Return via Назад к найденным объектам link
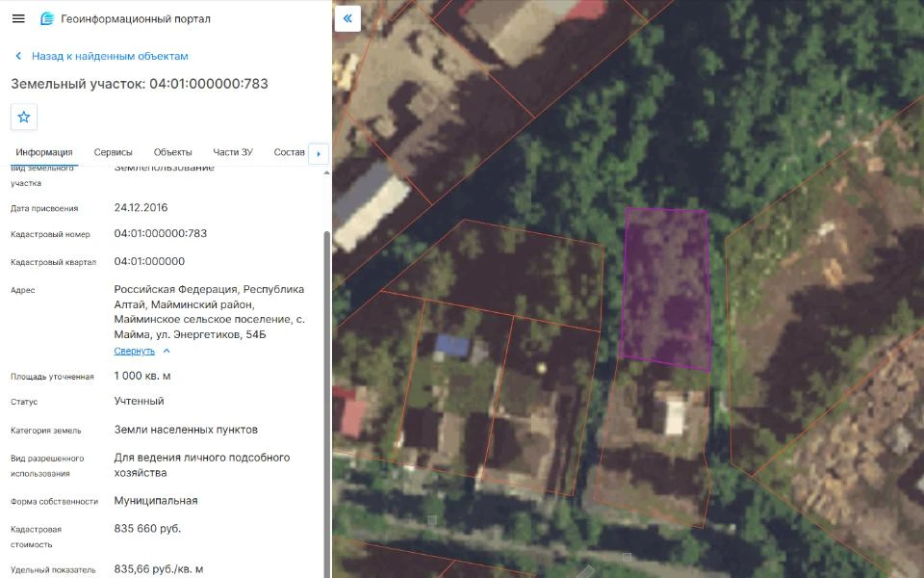This screenshot has width=924, height=578. pos(110,56)
